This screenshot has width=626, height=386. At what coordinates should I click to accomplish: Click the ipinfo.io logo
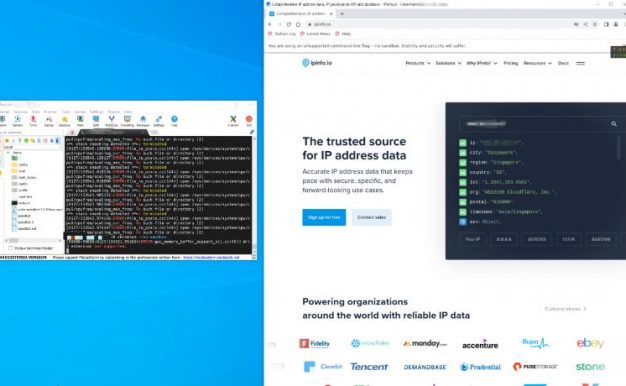coord(317,63)
